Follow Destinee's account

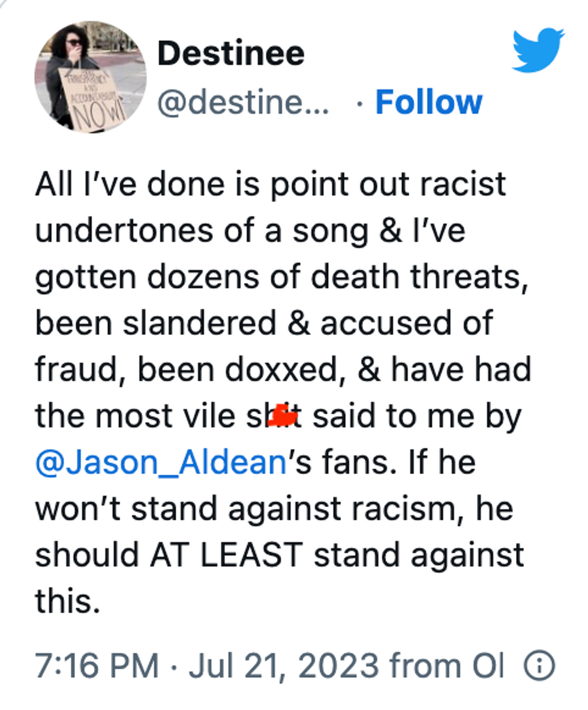[x=427, y=101]
